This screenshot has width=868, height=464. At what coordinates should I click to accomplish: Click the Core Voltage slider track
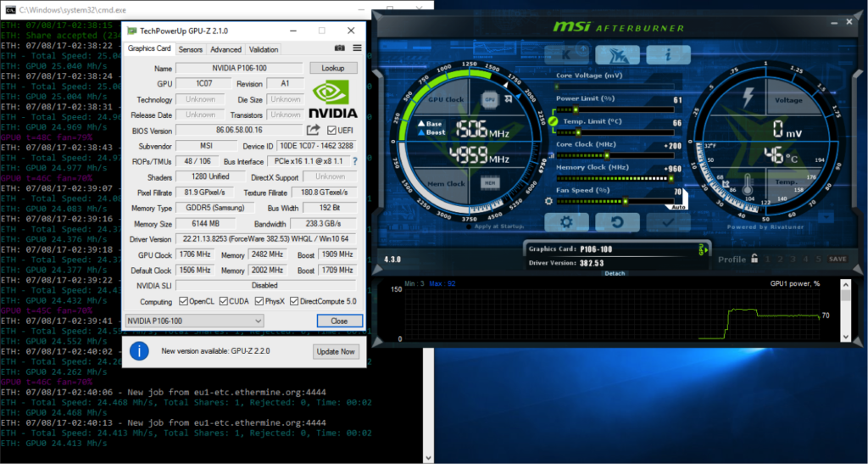[615, 87]
